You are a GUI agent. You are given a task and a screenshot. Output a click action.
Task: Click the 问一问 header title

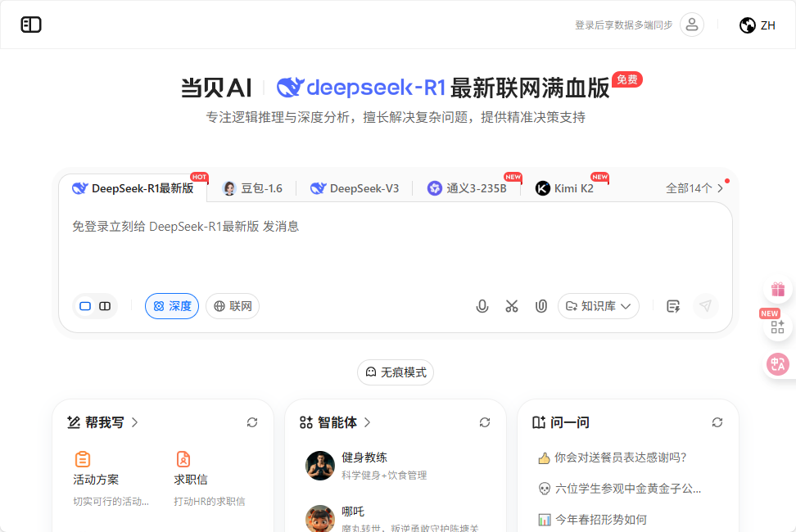(x=570, y=422)
